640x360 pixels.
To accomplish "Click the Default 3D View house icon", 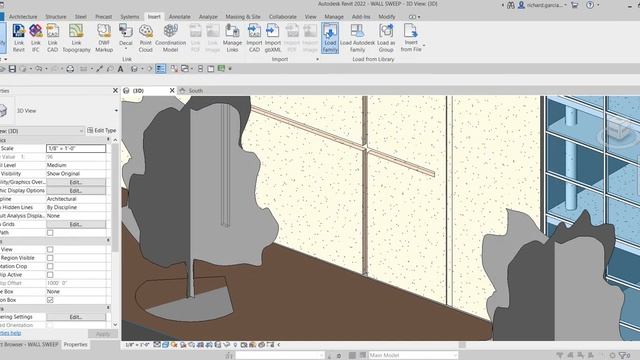I will tap(134, 69).
